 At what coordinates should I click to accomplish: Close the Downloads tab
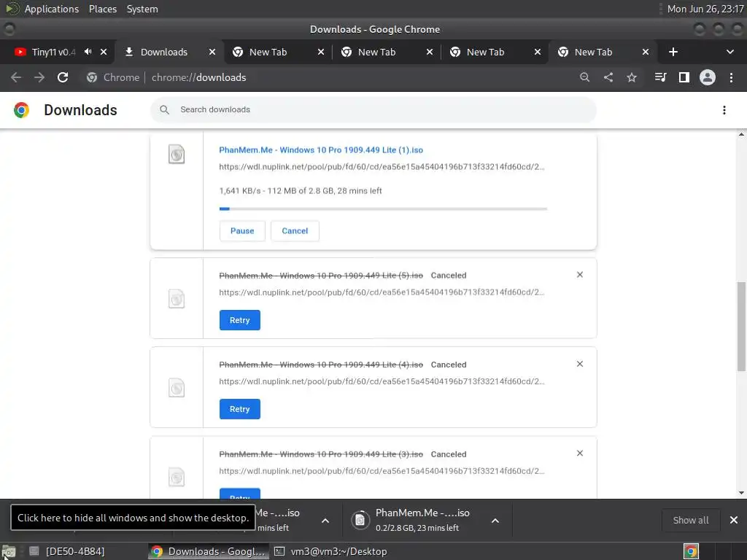point(212,52)
